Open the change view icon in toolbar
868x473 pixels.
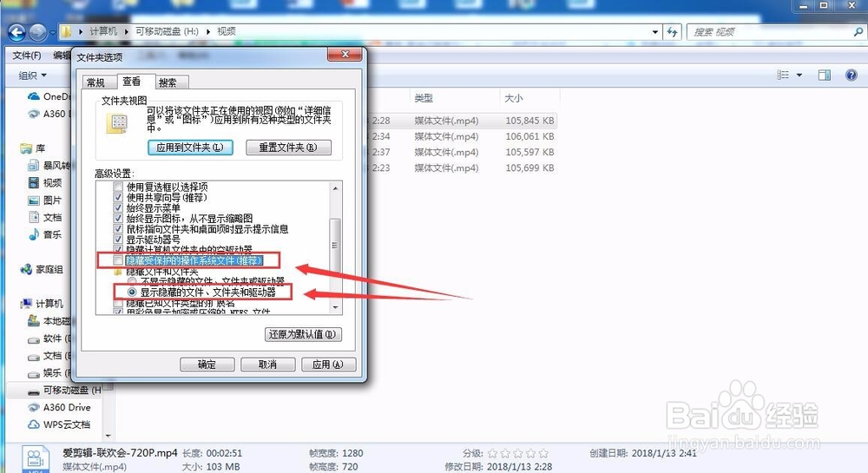783,75
